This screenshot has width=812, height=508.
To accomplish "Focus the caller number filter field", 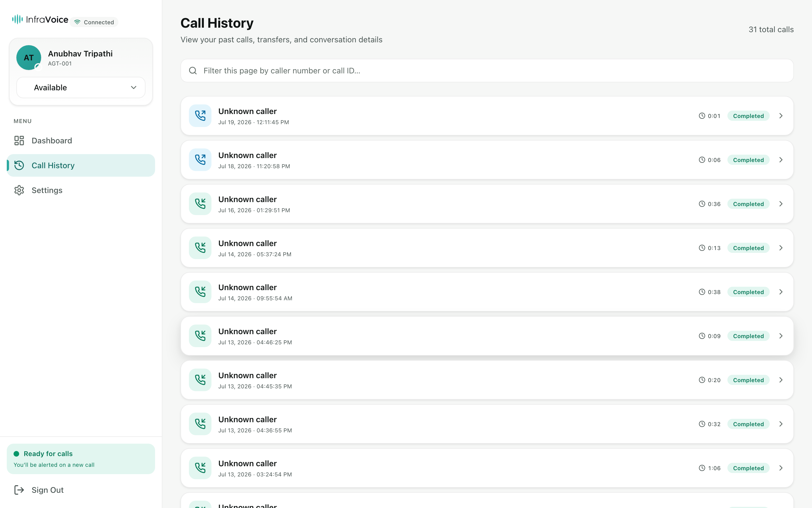I will 487,71.
